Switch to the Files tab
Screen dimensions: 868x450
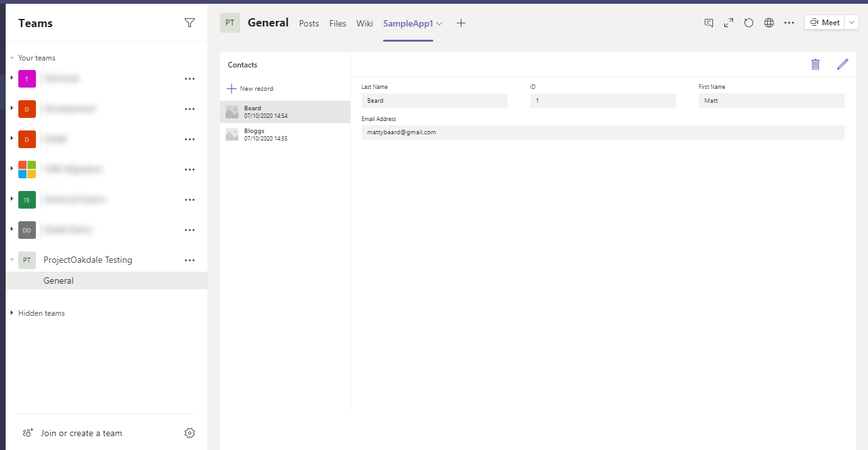pyautogui.click(x=338, y=23)
